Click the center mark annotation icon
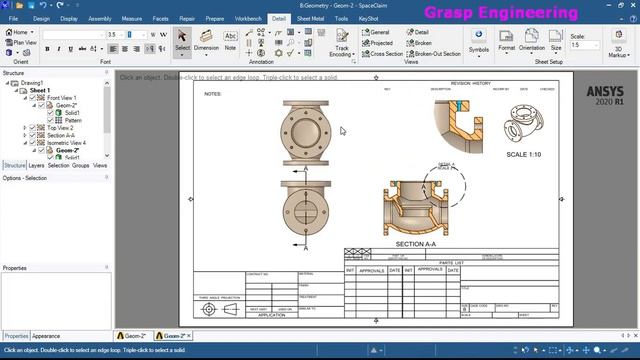640x360 pixels. (x=249, y=53)
